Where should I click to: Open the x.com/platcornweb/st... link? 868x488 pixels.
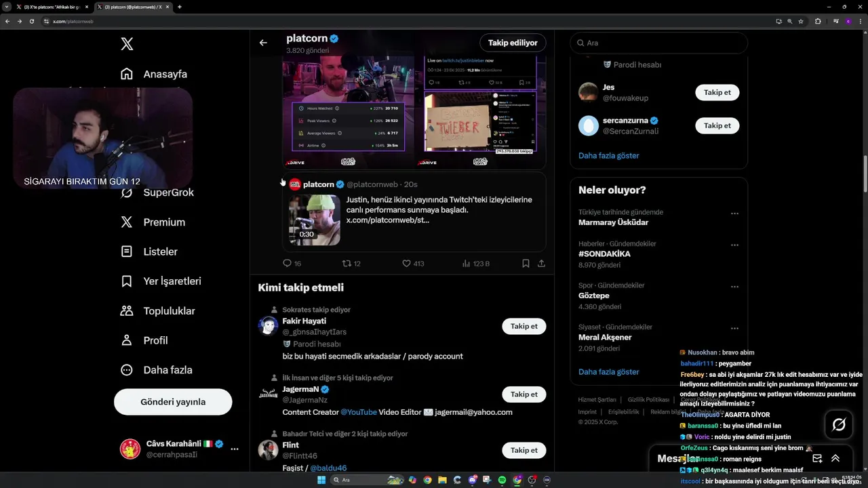tap(388, 220)
